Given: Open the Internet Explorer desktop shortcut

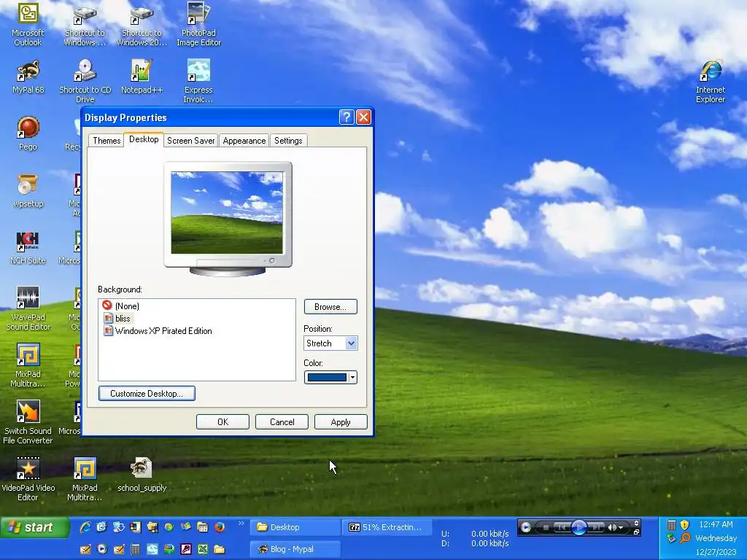Looking at the screenshot, I should pos(711,81).
